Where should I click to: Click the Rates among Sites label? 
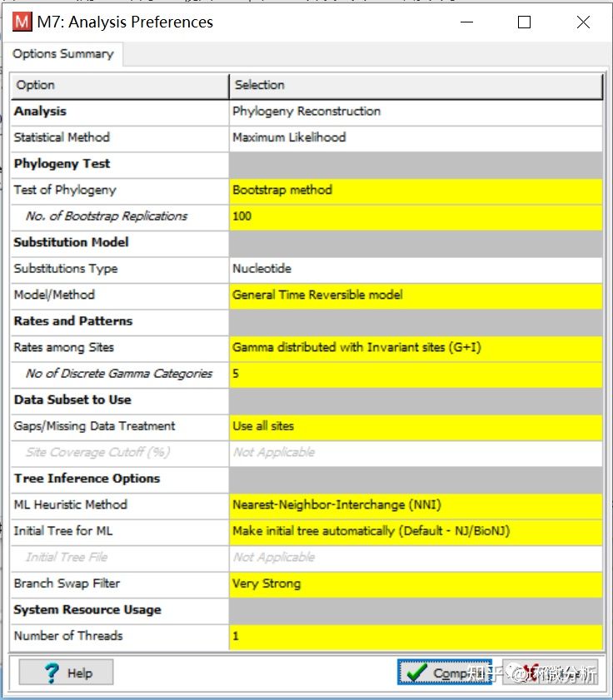64,348
